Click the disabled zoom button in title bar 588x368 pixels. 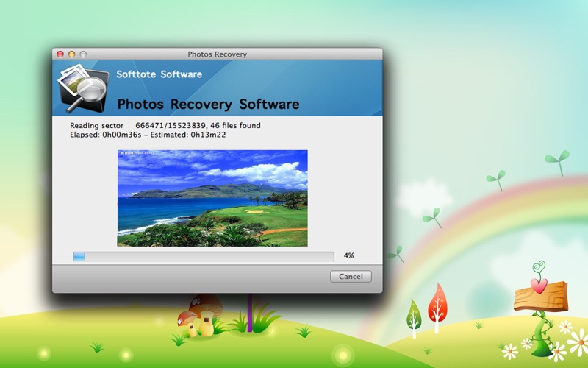(x=83, y=54)
